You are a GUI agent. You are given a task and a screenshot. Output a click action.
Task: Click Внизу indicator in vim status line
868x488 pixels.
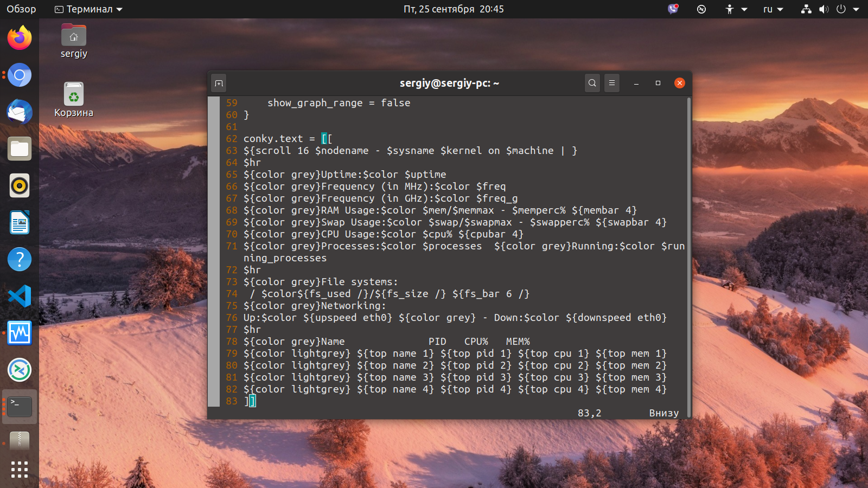click(x=664, y=413)
